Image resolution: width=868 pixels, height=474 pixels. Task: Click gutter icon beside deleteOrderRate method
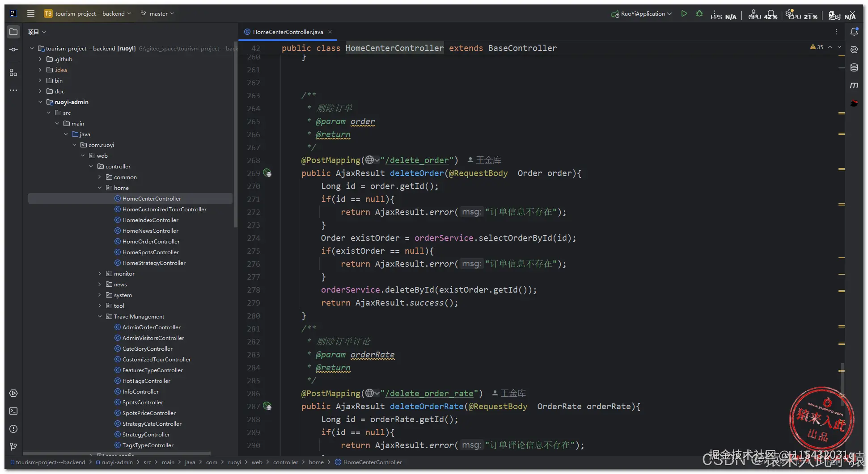pyautogui.click(x=267, y=406)
